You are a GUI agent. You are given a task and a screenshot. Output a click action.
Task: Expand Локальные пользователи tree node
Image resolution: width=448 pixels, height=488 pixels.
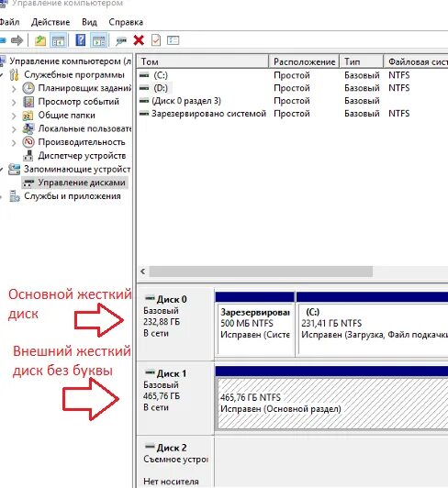coord(14,129)
